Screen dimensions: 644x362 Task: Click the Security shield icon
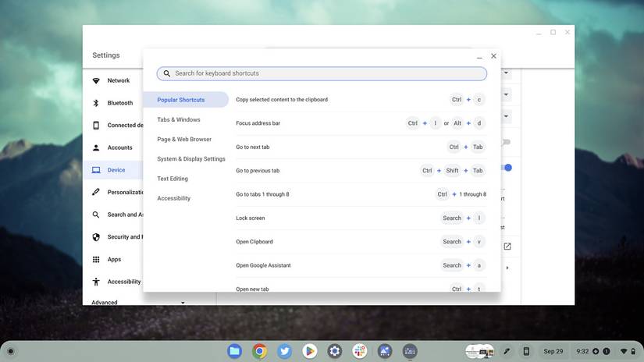tap(96, 237)
